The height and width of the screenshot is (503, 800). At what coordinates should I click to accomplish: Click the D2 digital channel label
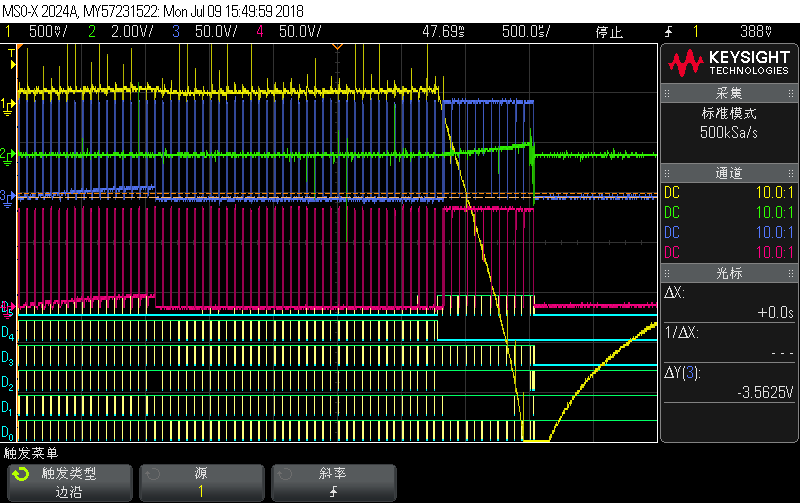click(x=8, y=383)
